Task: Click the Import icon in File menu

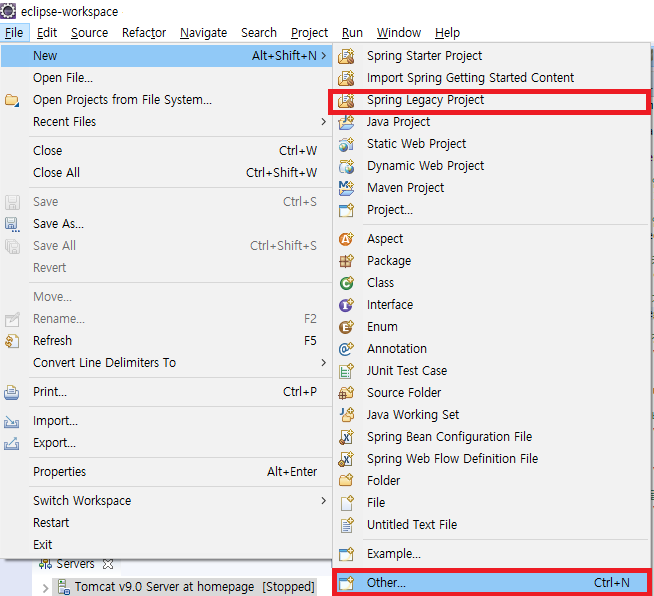Action: pyautogui.click(x=12, y=422)
